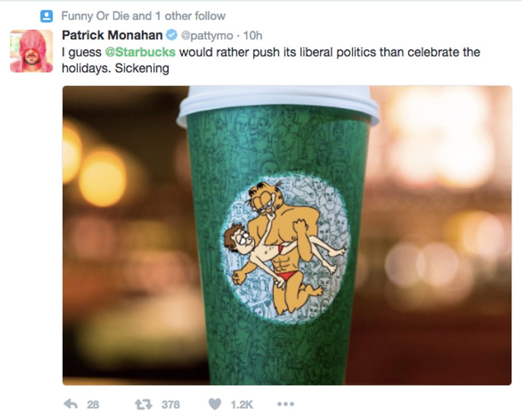Screen dimensions: 522x420
Task: Open the @Starbucks mention link
Action: click(140, 52)
